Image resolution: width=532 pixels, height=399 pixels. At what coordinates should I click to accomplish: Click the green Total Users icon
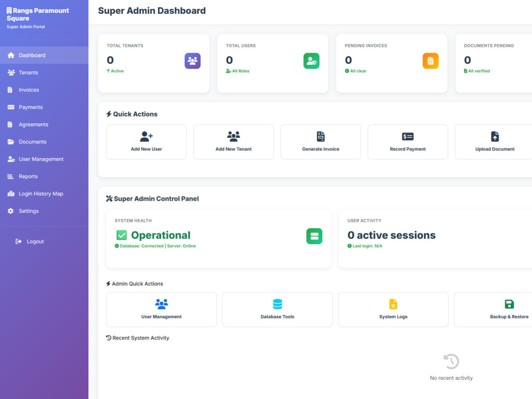coord(311,61)
